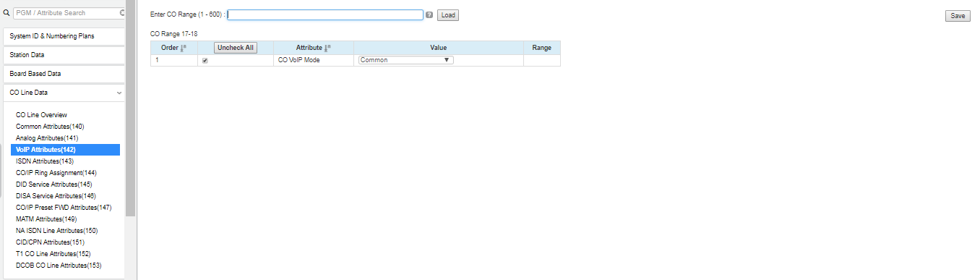The height and width of the screenshot is (280, 980).
Task: Clear the PGM search field icon
Action: coord(122,13)
